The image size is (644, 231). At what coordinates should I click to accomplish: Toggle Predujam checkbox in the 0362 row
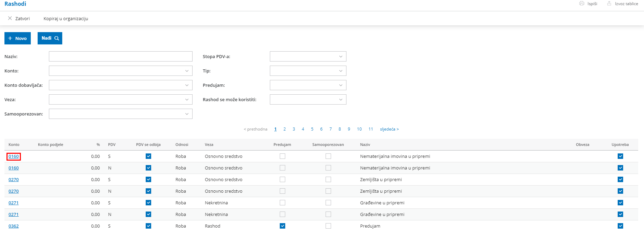[x=282, y=226]
